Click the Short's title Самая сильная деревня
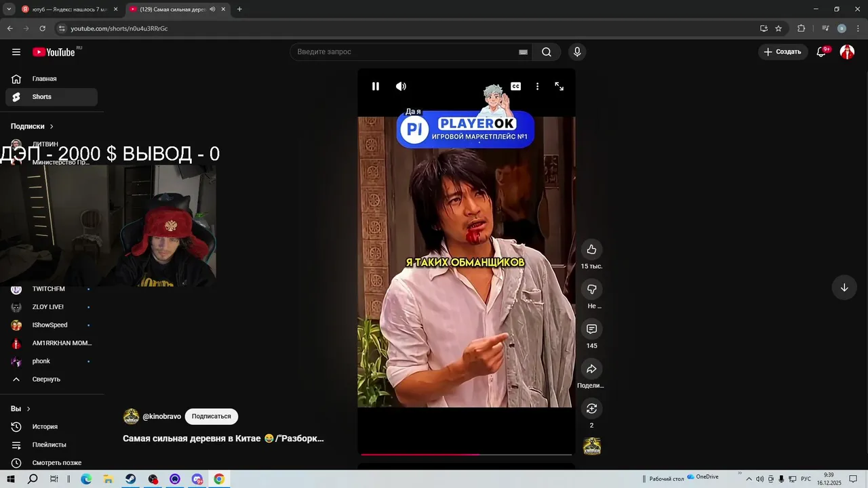This screenshot has width=868, height=488. (x=223, y=439)
